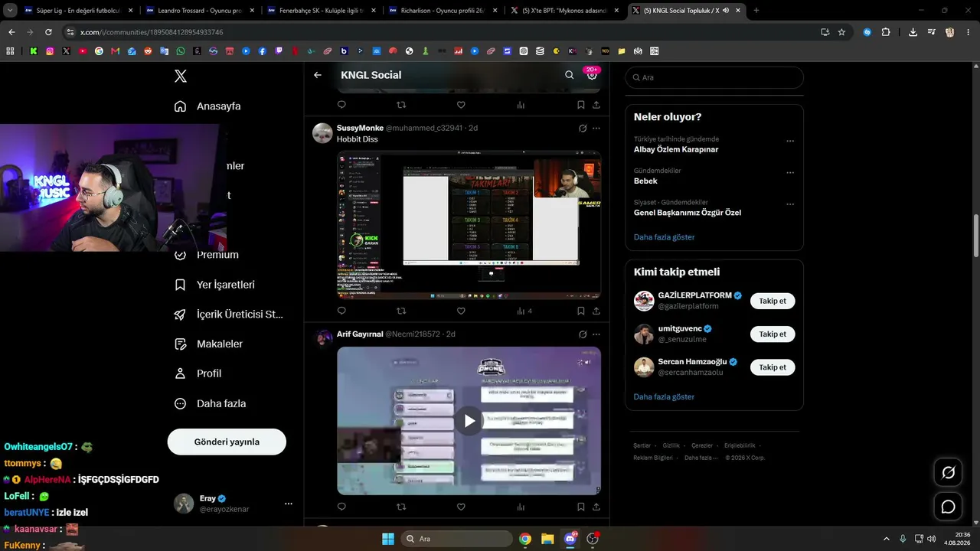Open Yer İşaretleri bookmarks page

[x=214, y=285]
